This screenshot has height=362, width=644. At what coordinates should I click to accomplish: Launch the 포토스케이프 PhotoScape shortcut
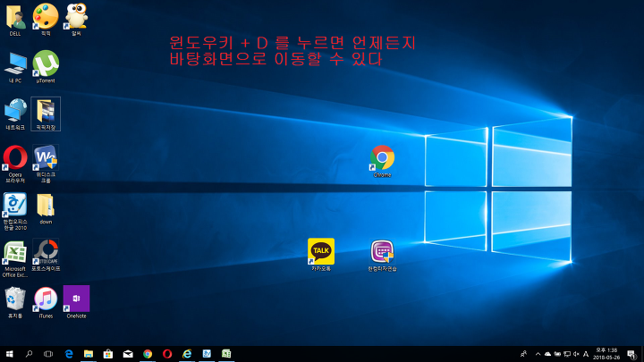[x=46, y=256]
